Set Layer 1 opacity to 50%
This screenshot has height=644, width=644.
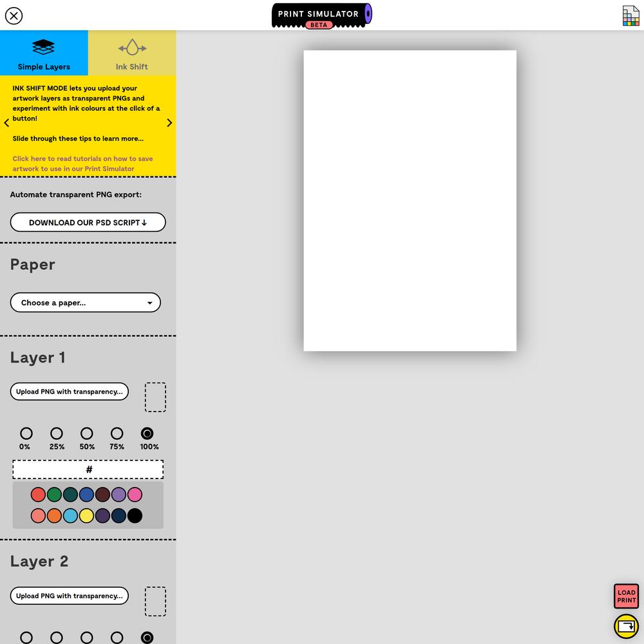coord(87,433)
